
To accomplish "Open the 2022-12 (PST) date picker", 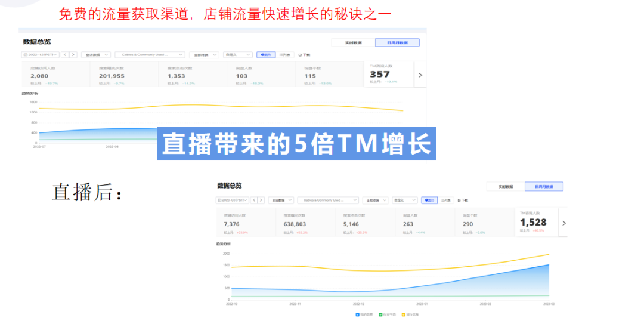I will [x=41, y=55].
